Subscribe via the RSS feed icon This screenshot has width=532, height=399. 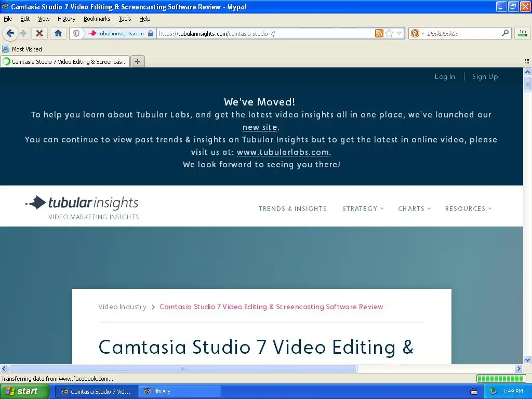[x=379, y=33]
